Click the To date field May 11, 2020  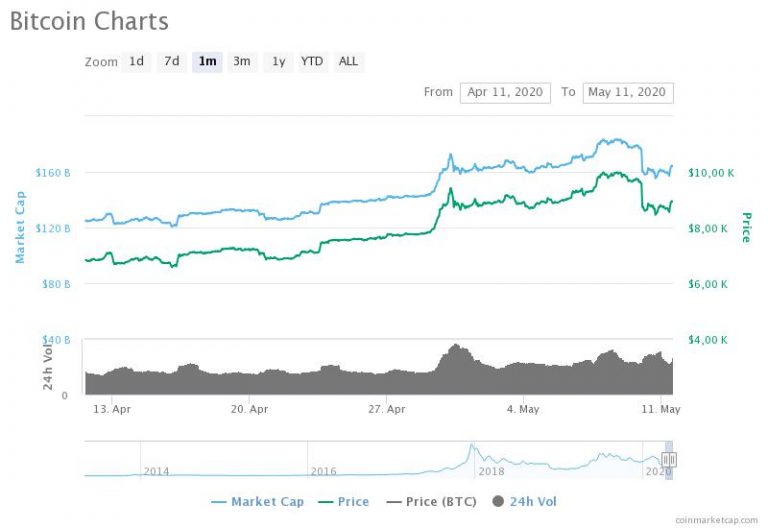pos(628,93)
